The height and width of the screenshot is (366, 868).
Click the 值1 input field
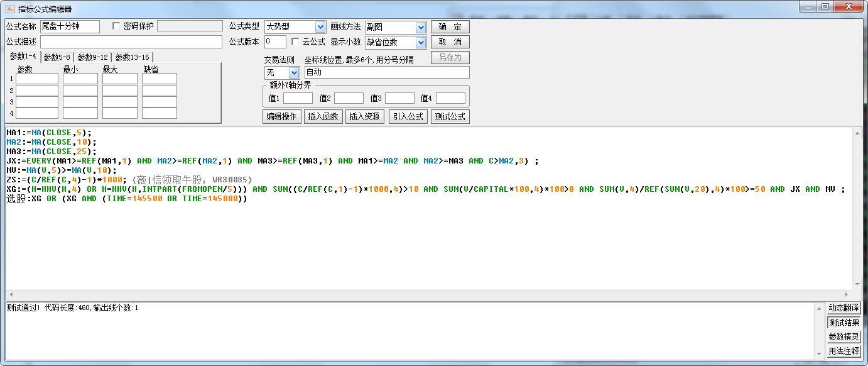tap(298, 98)
